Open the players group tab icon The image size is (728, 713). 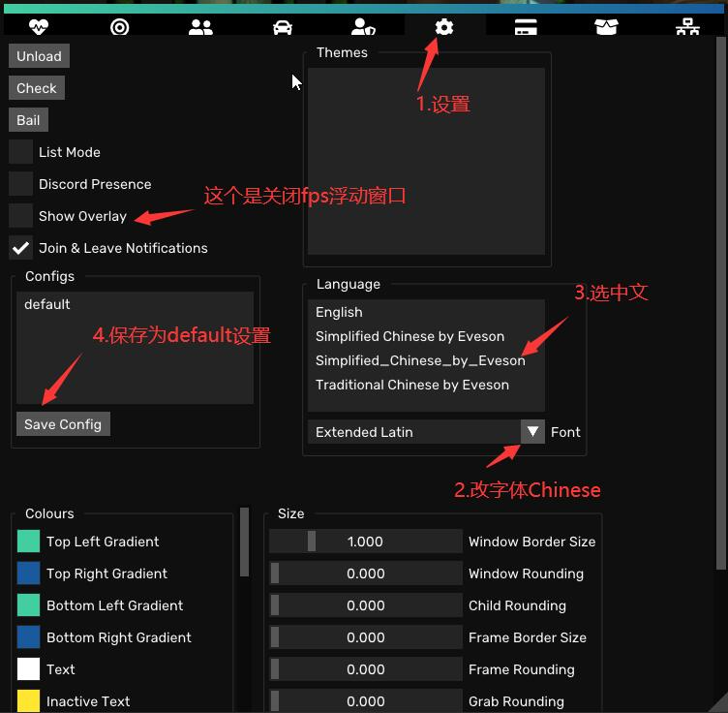click(200, 27)
